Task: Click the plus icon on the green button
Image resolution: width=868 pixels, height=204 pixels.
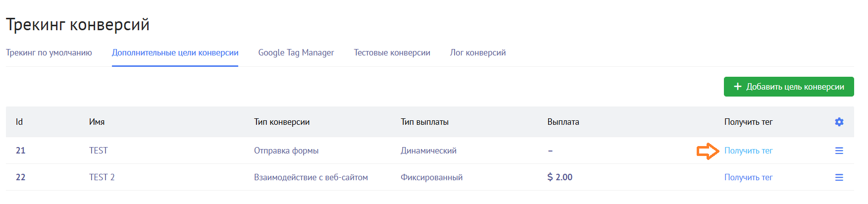Action: coord(737,87)
